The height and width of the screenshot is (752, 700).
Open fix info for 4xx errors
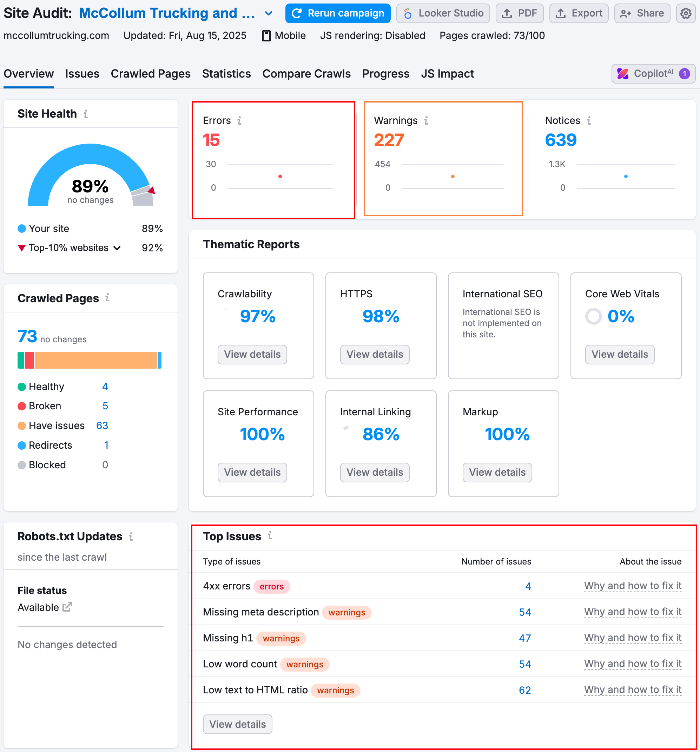coord(633,586)
